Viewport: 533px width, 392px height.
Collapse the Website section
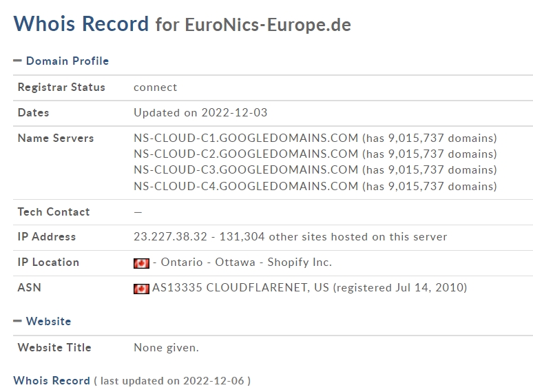tap(17, 321)
